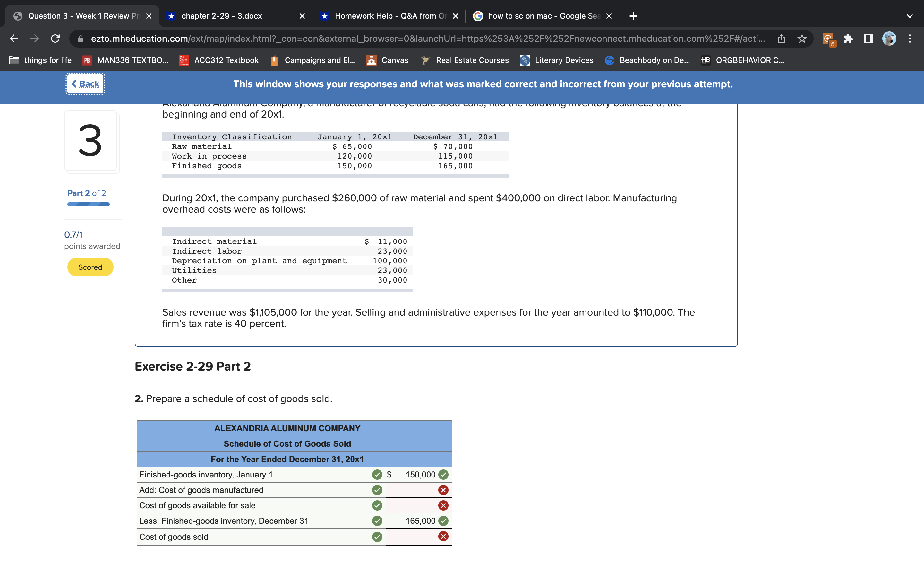The height and width of the screenshot is (578, 924).
Task: Close the Homework Help tab
Action: (456, 16)
